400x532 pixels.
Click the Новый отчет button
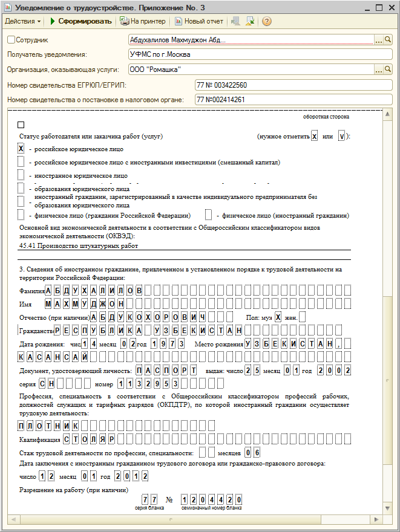[199, 21]
